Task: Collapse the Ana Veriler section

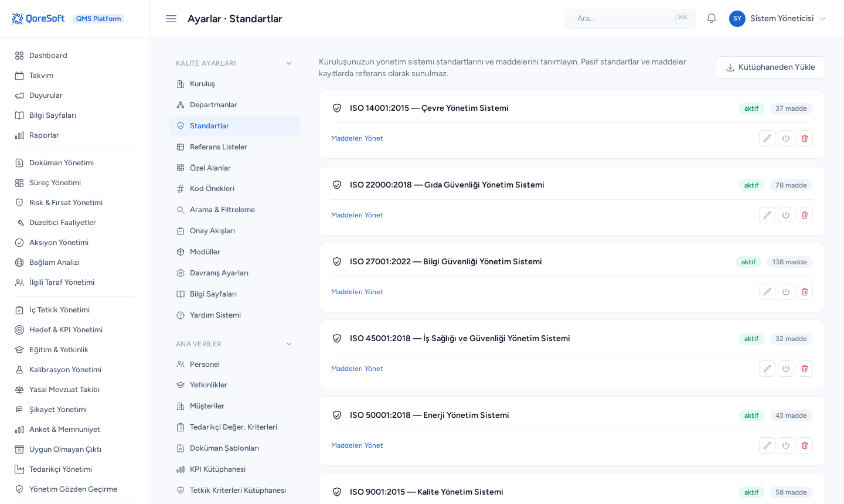Action: click(234, 344)
